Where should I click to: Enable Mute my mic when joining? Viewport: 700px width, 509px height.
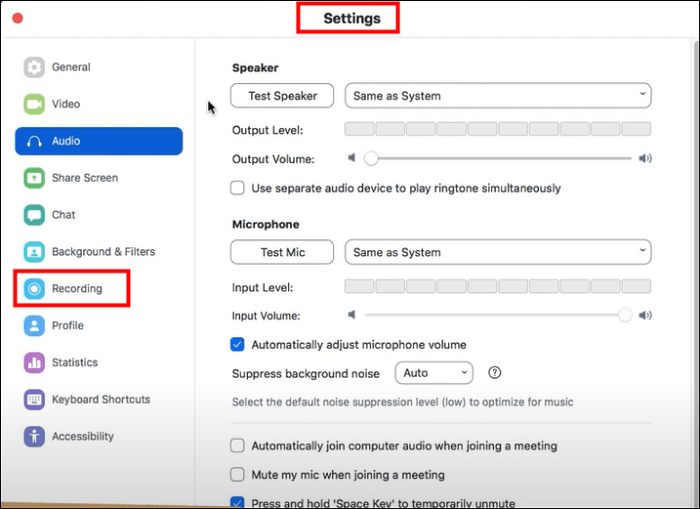pos(238,475)
